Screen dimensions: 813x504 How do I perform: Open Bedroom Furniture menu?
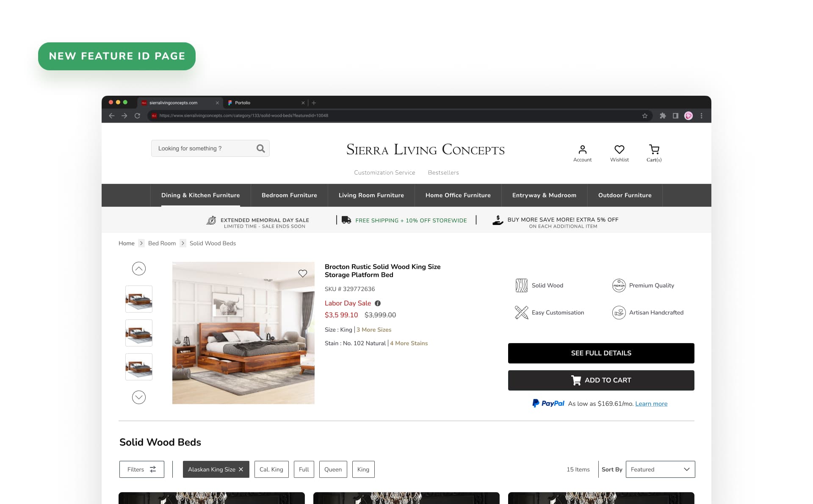click(x=289, y=195)
